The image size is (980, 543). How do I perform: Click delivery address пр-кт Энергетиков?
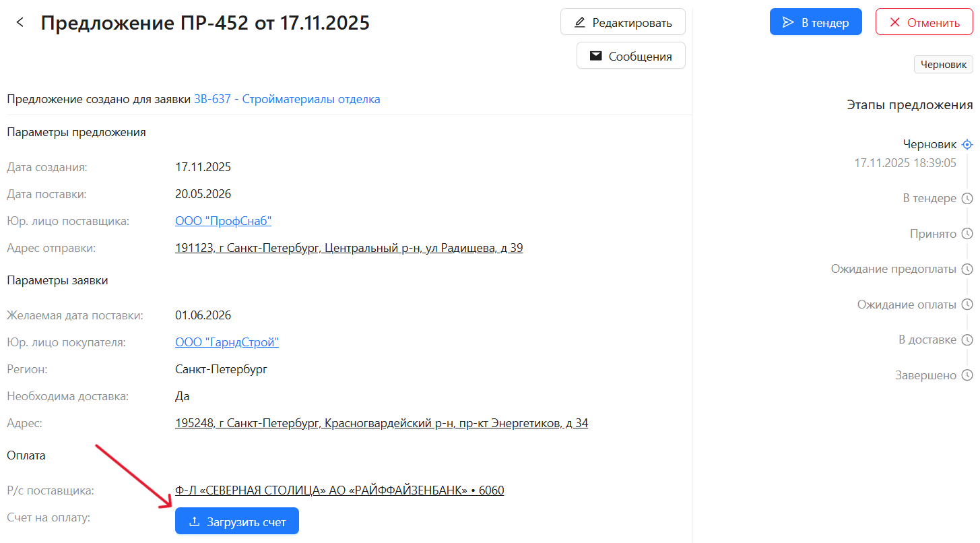(x=381, y=423)
